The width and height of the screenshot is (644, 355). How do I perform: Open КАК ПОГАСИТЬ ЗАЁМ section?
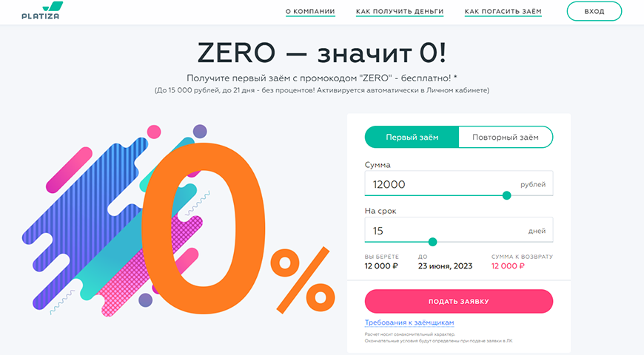click(x=503, y=12)
